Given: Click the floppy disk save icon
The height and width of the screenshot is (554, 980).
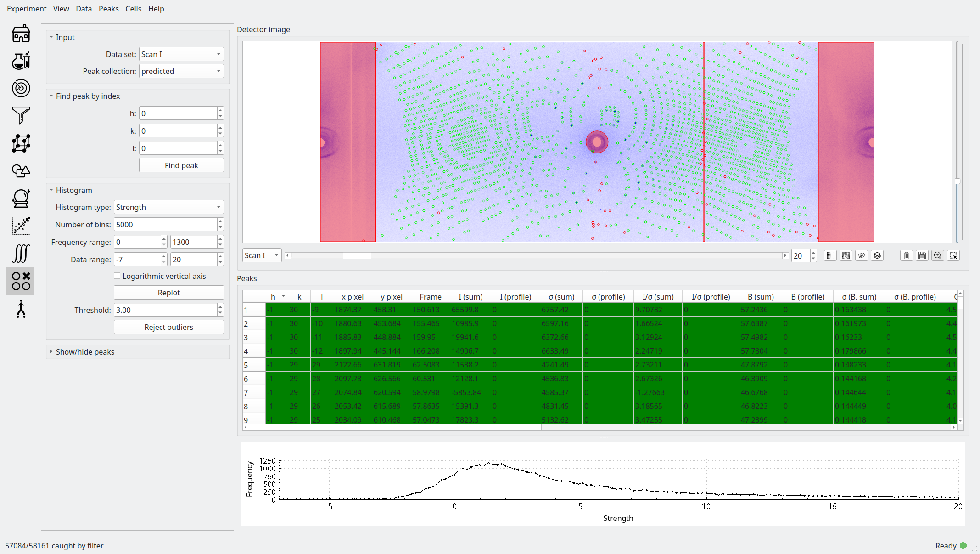Looking at the screenshot, I should point(922,255).
